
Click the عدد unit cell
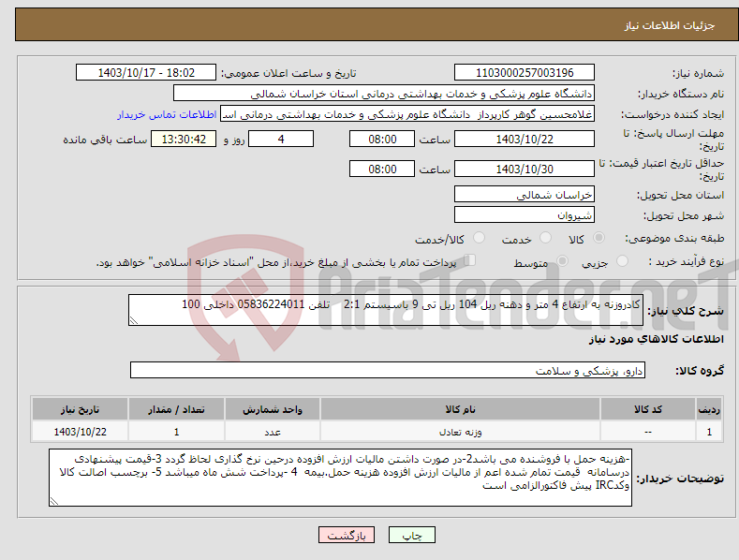pos(273,432)
